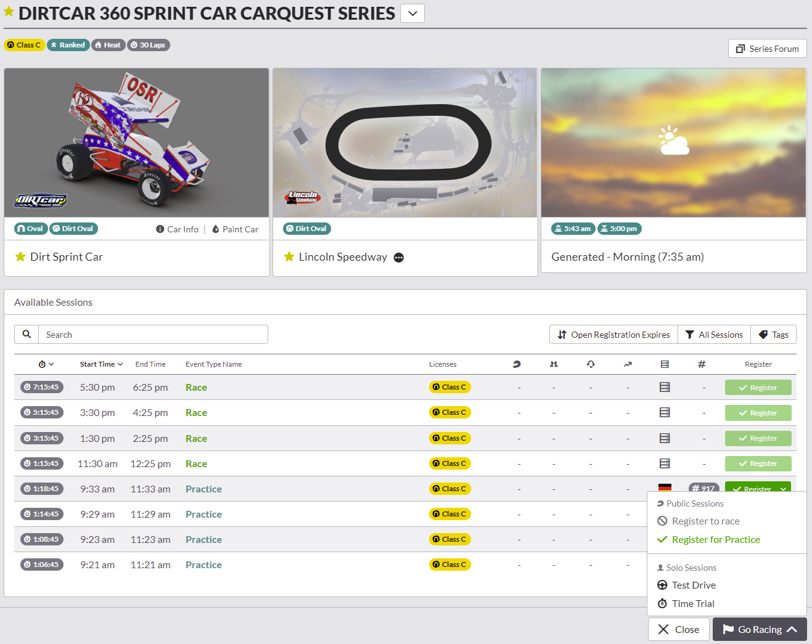Select Time Trial from the menu

click(692, 604)
